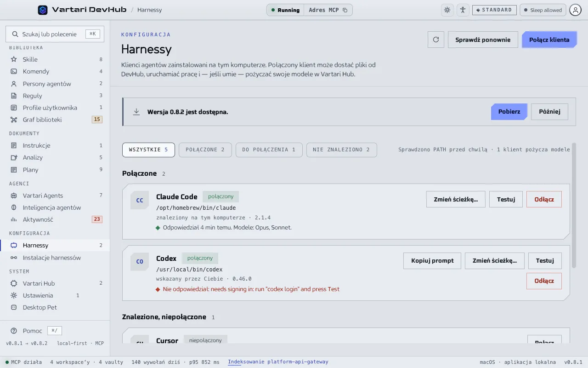Click Odłącz for Claude Code
This screenshot has height=368, width=588.
[544, 199]
